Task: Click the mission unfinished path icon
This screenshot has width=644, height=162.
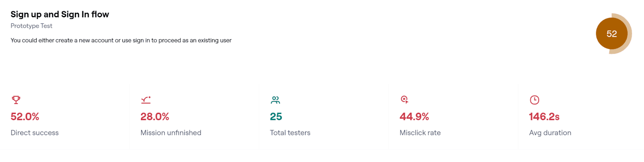Action: [x=146, y=100]
